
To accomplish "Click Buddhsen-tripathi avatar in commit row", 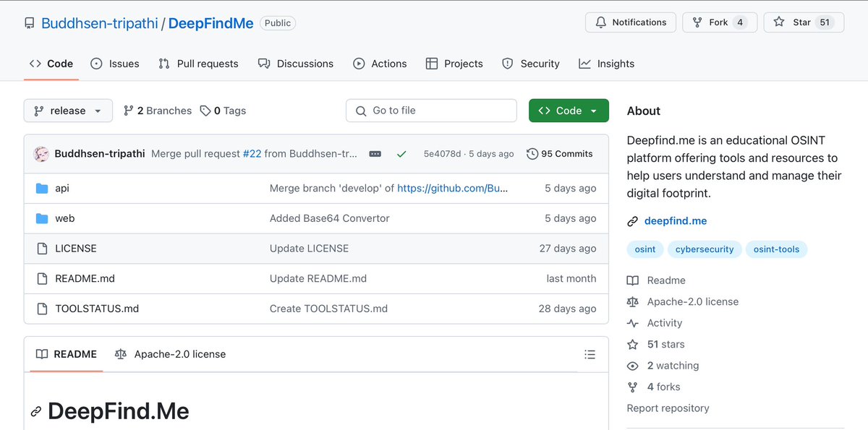I will [42, 154].
